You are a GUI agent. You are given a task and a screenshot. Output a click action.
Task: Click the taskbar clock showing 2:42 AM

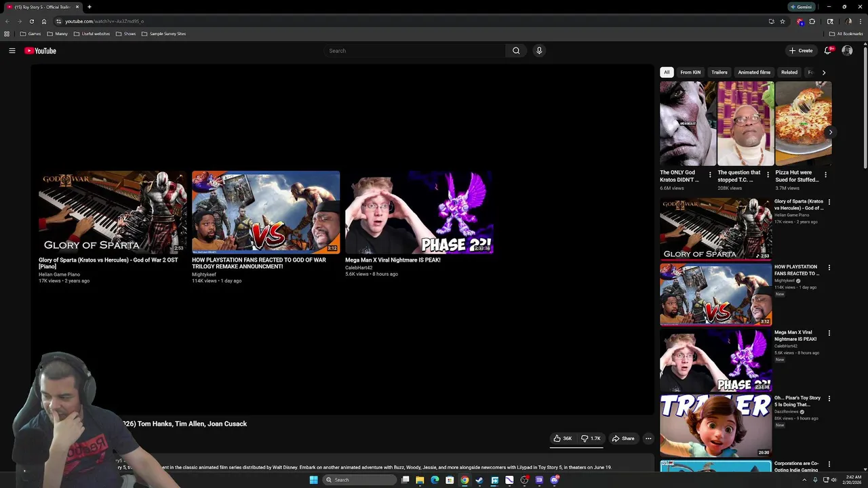click(853, 480)
